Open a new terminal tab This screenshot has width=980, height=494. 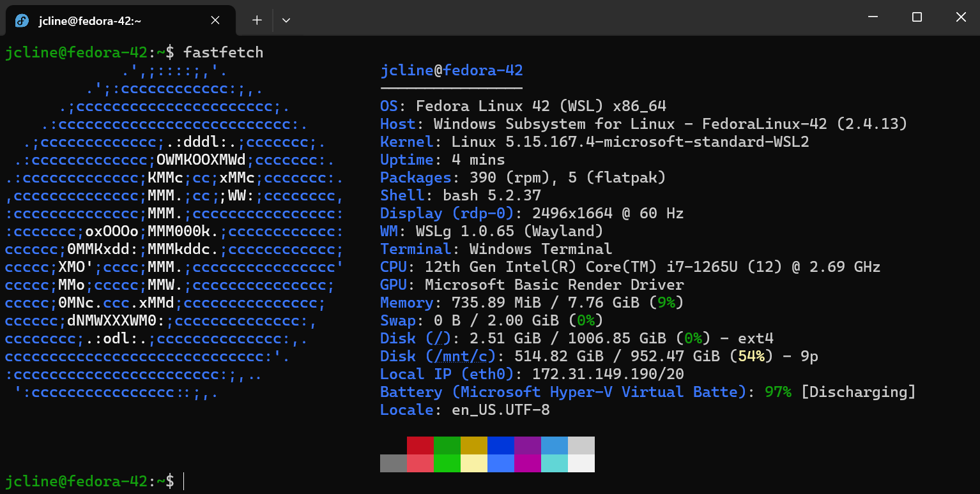256,20
